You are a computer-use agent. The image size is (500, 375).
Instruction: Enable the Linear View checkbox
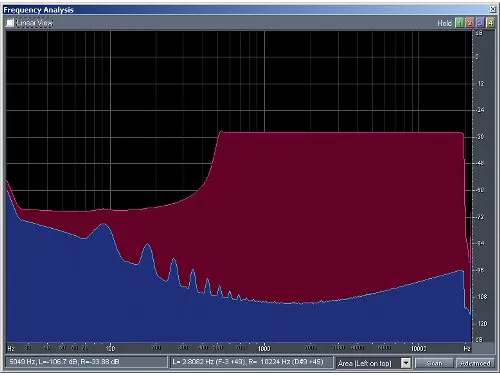point(10,23)
